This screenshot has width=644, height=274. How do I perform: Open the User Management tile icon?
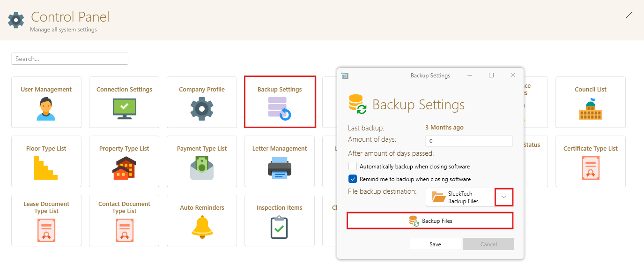(x=46, y=109)
